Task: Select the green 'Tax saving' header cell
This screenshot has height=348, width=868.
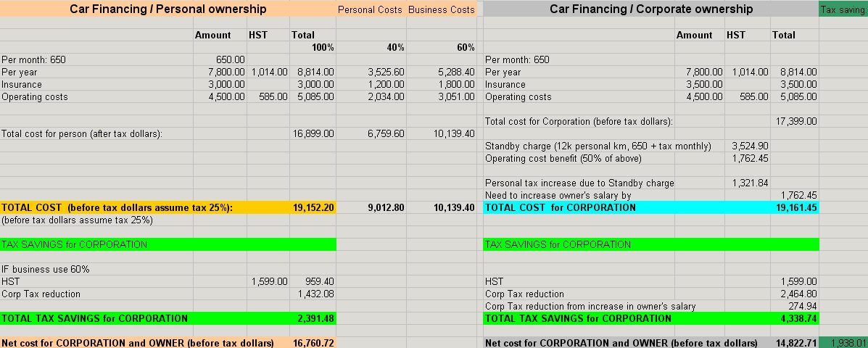Action: tap(843, 10)
